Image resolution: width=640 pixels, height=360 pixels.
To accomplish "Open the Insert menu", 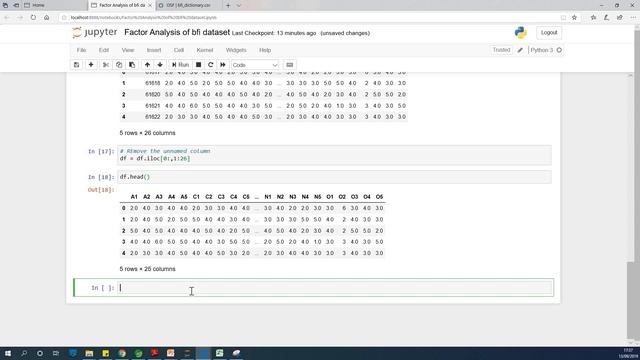I will click(x=154, y=50).
